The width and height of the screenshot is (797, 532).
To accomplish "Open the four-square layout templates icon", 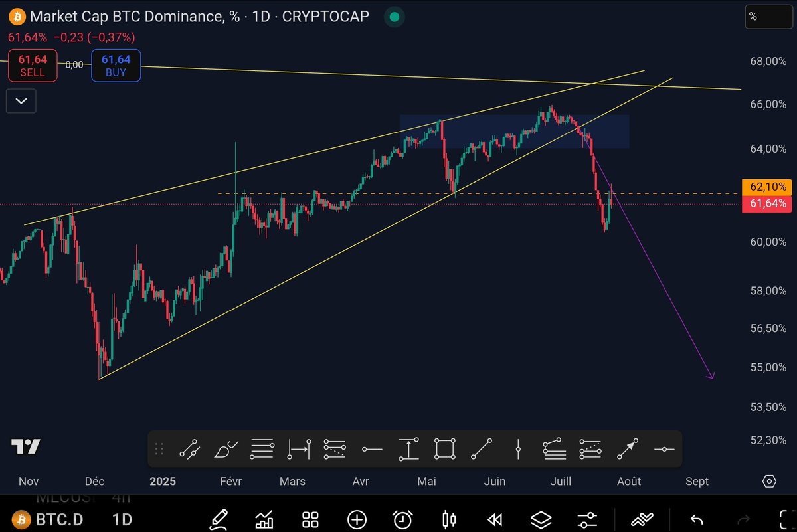I will coord(310,519).
